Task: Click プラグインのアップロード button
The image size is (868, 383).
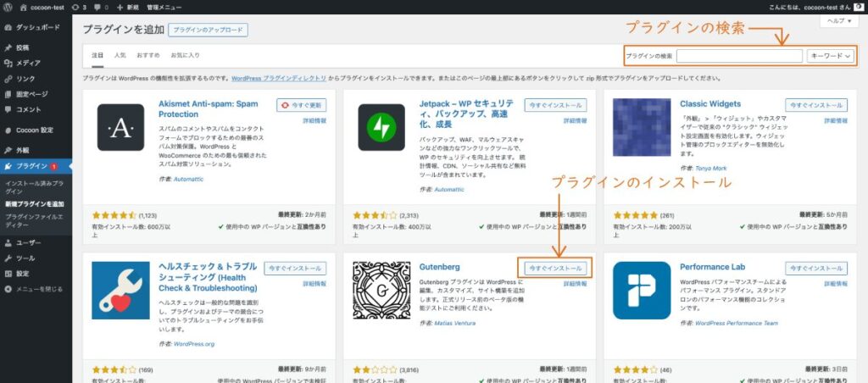Action: tap(208, 30)
